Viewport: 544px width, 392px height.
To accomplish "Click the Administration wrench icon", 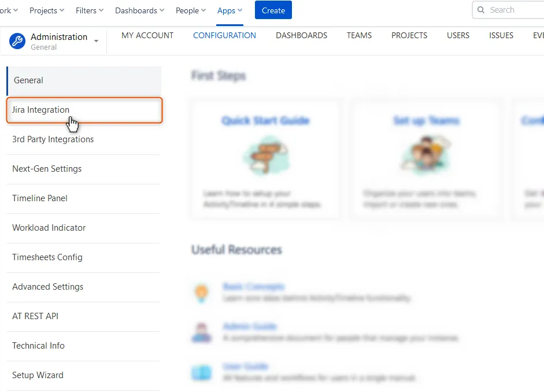I will click(x=17, y=40).
